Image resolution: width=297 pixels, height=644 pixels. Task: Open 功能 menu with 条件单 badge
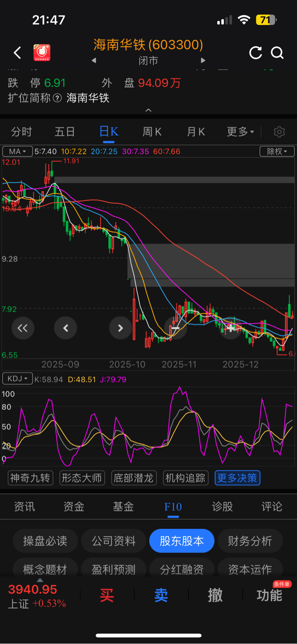(270, 595)
